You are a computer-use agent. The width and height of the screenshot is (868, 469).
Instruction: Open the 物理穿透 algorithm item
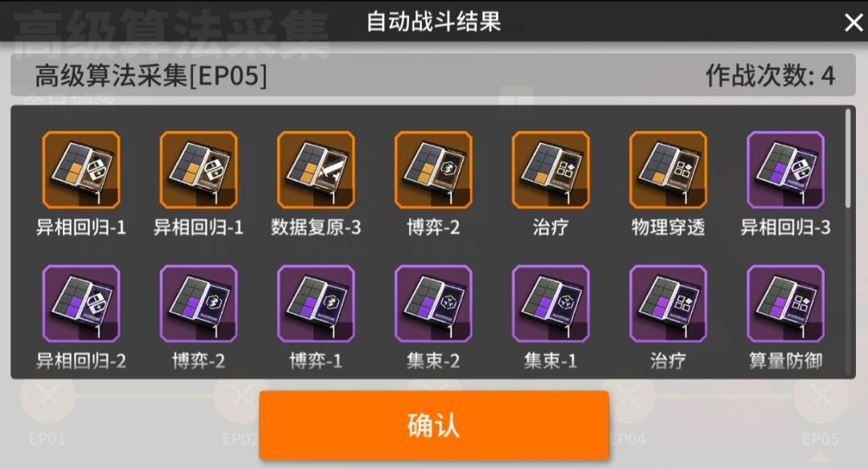click(668, 169)
